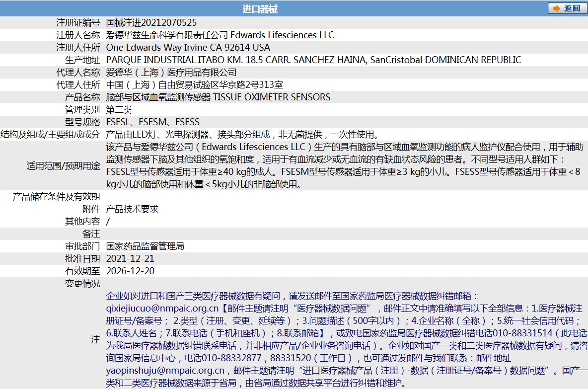
Task: Select product name TISSUE OXIMETER SENSORS
Action: click(x=272, y=97)
